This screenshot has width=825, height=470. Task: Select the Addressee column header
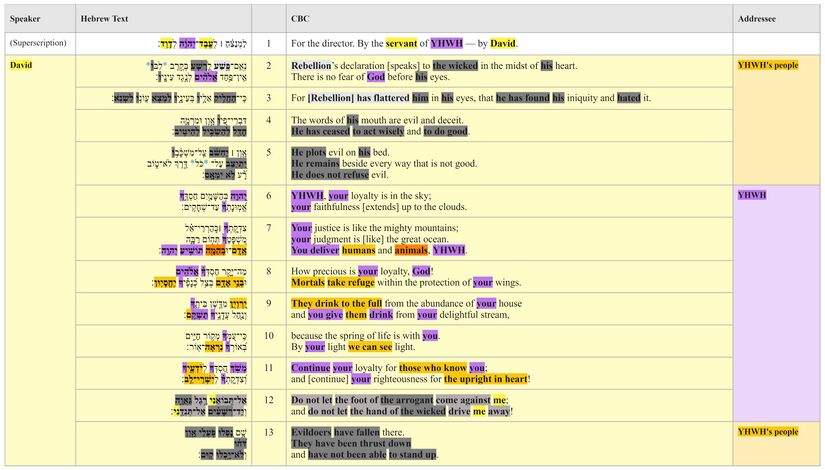(x=756, y=19)
